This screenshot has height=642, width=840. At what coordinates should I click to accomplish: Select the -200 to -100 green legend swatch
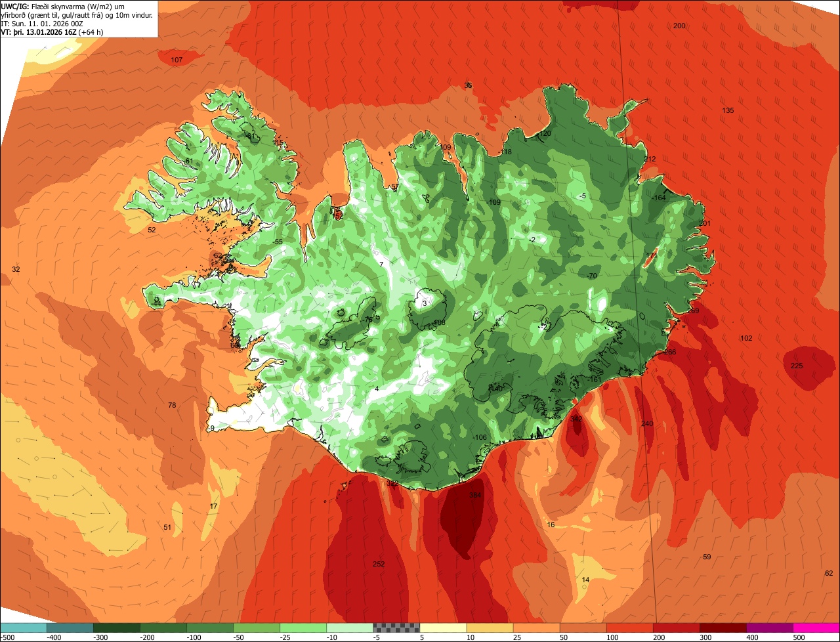click(x=163, y=627)
